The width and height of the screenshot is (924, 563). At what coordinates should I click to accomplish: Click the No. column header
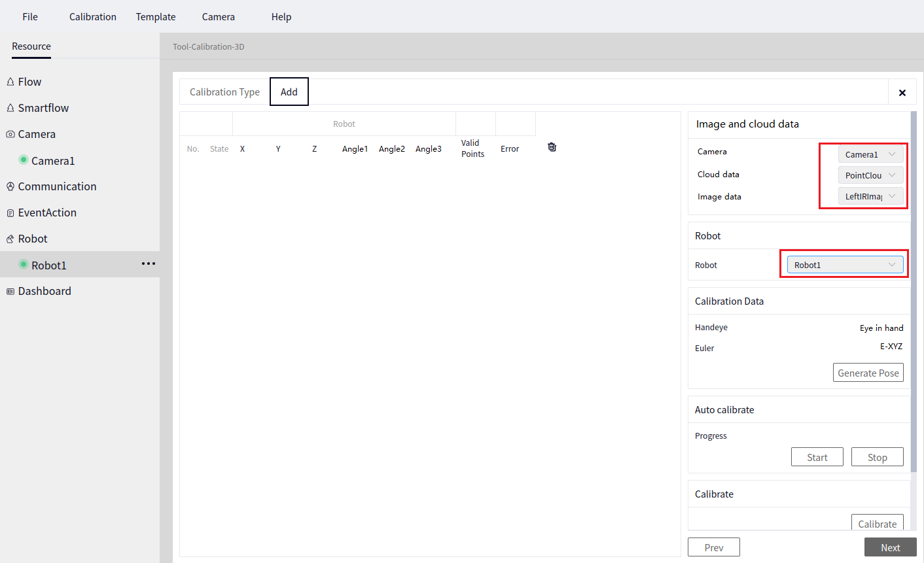pos(192,149)
